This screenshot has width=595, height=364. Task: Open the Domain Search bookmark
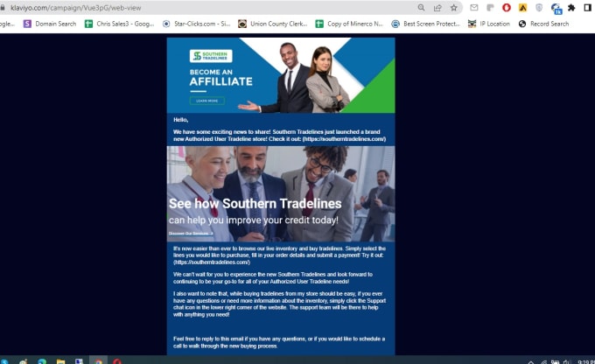coord(50,24)
